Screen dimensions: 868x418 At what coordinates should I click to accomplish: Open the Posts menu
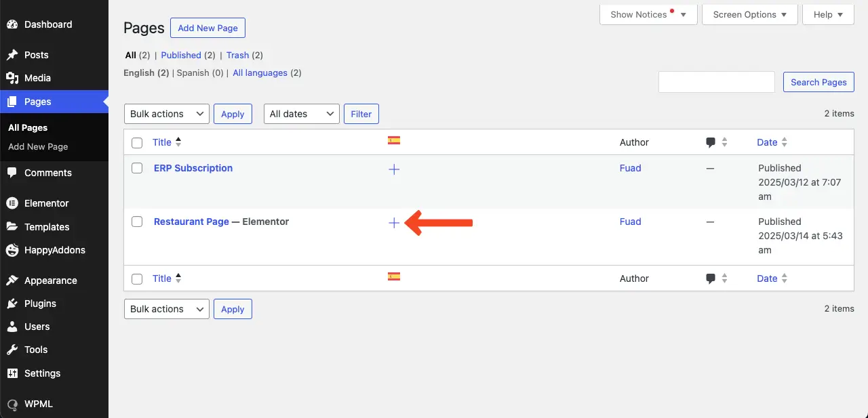[54, 55]
